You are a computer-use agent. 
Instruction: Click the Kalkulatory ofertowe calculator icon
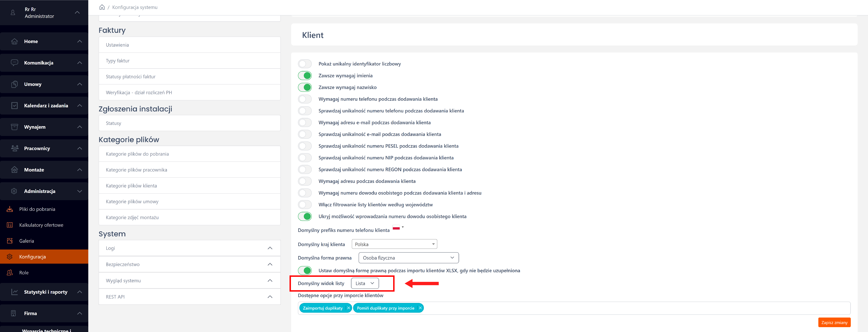point(10,225)
